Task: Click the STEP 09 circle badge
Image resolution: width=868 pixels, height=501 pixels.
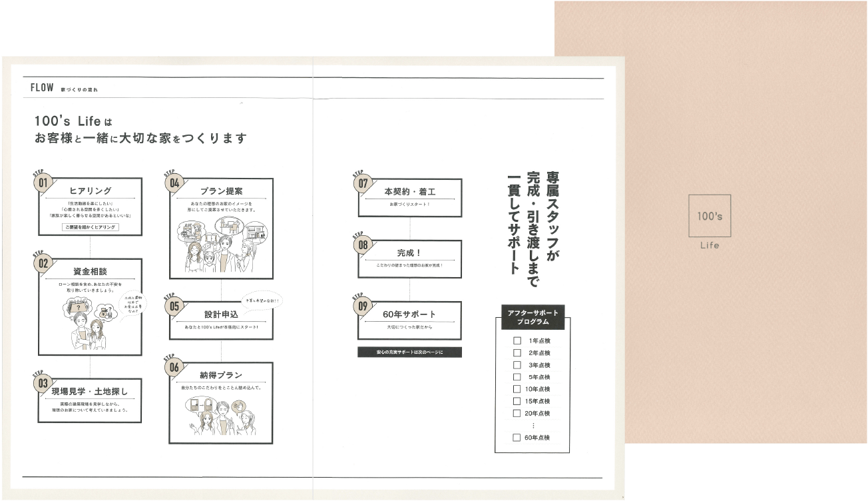Action: pos(363,306)
